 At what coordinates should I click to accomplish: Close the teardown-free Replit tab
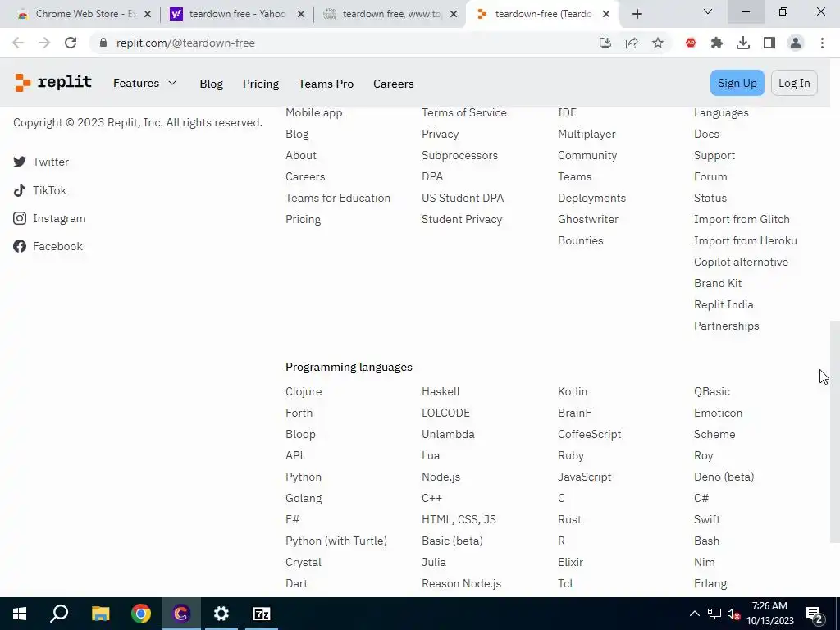coord(606,14)
